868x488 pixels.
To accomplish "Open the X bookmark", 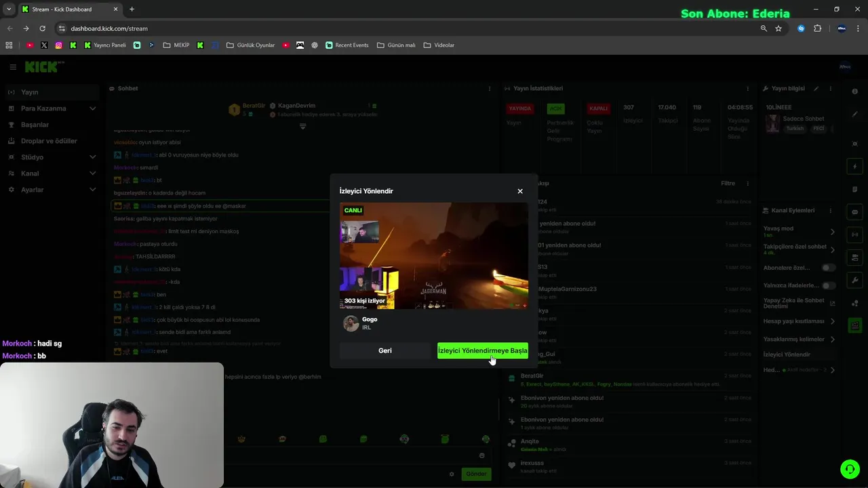I will coord(44,45).
